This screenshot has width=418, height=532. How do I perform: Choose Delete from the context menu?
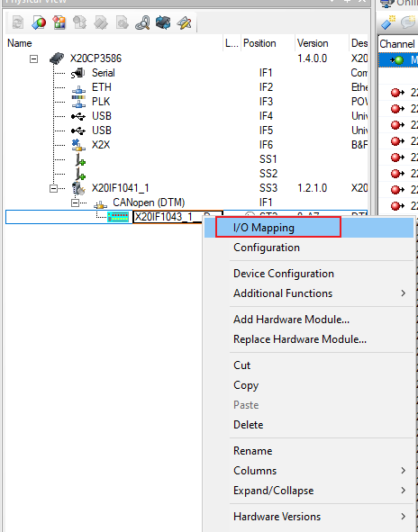tap(309, 425)
